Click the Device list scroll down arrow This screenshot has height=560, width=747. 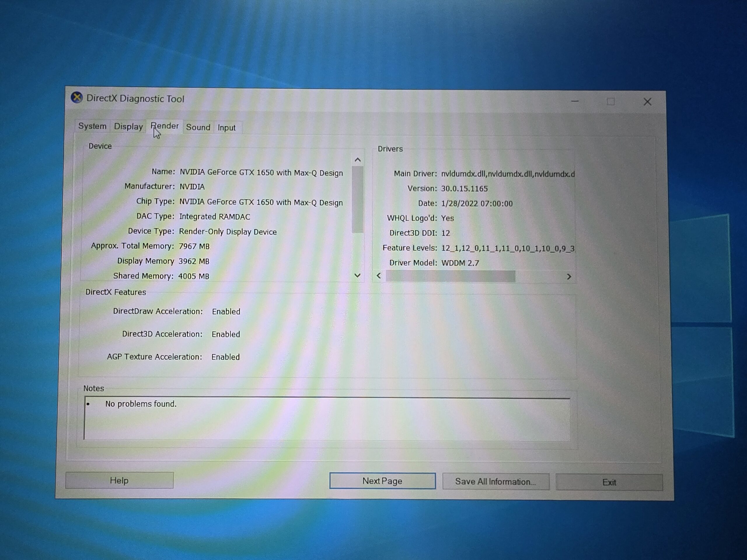[357, 275]
